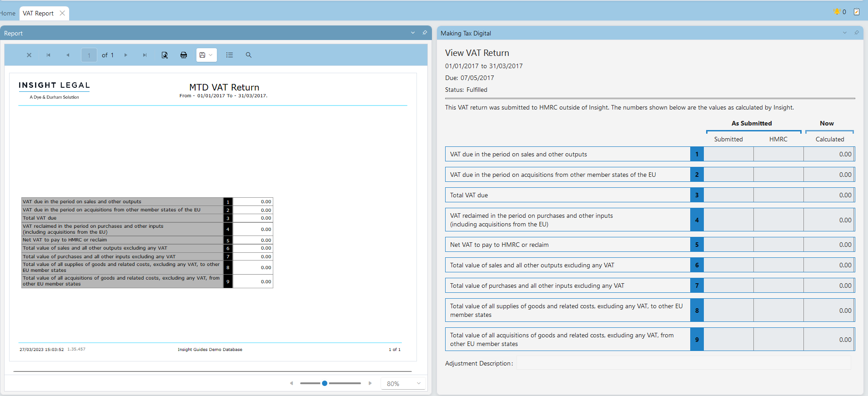Screen dimensions: 868x396
Task: Click 'Total VAT due' row label in MTD panel
Action: point(469,195)
